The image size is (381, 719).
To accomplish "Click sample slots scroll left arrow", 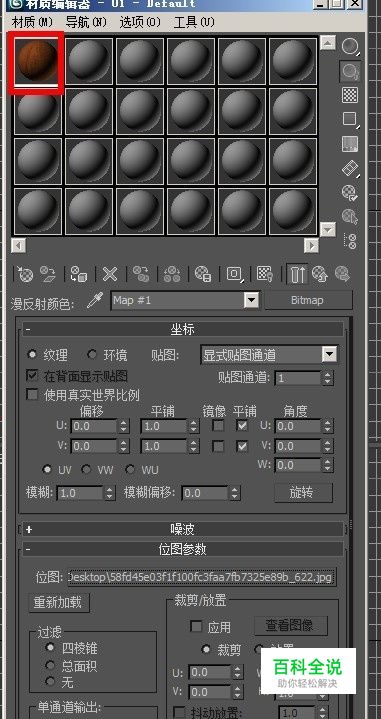I will pyautogui.click(x=19, y=246).
